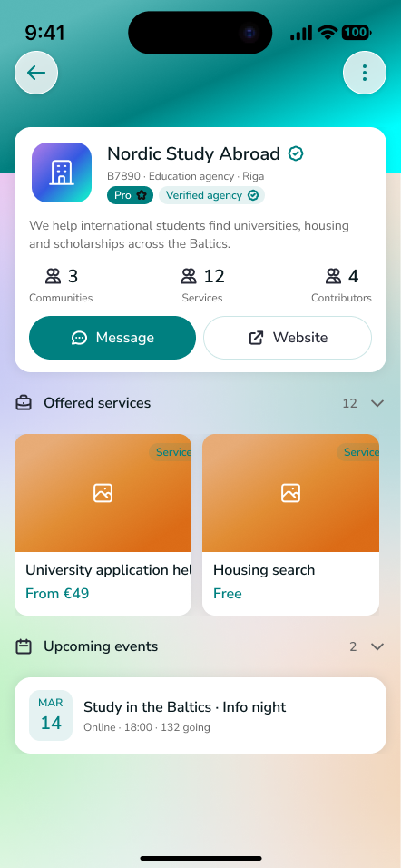The height and width of the screenshot is (868, 401).
Task: Open the three-dot more options menu
Action: [365, 73]
